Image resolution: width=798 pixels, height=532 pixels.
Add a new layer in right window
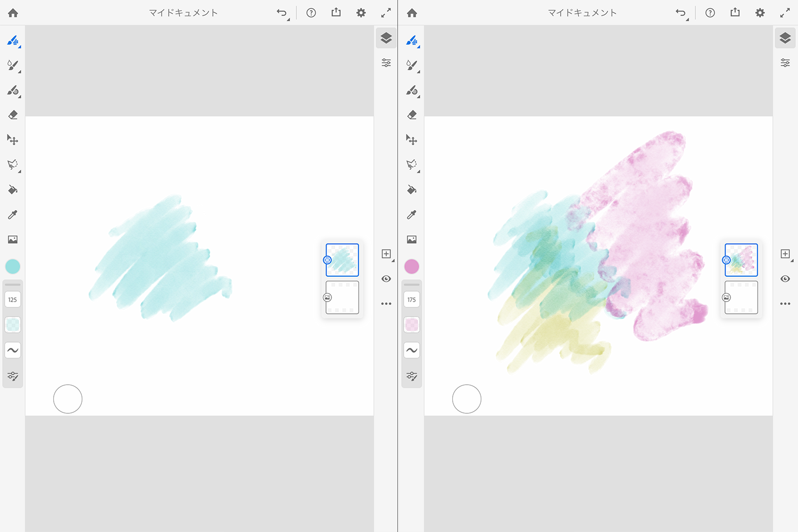pos(786,254)
